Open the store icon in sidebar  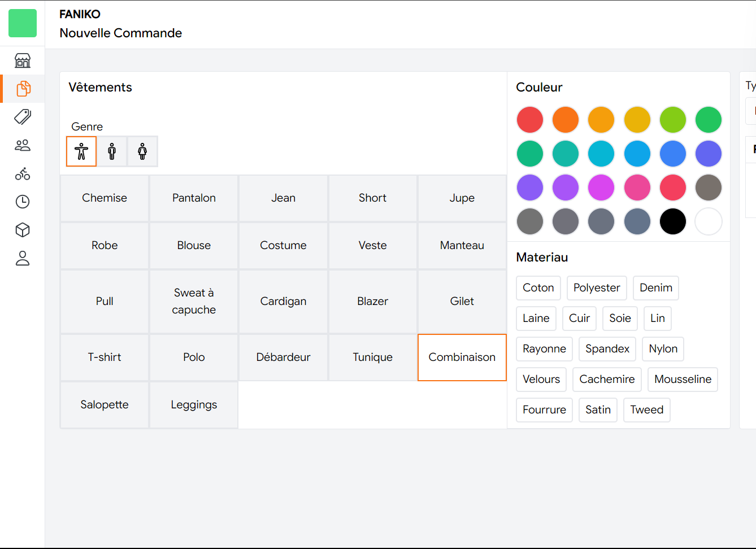23,60
